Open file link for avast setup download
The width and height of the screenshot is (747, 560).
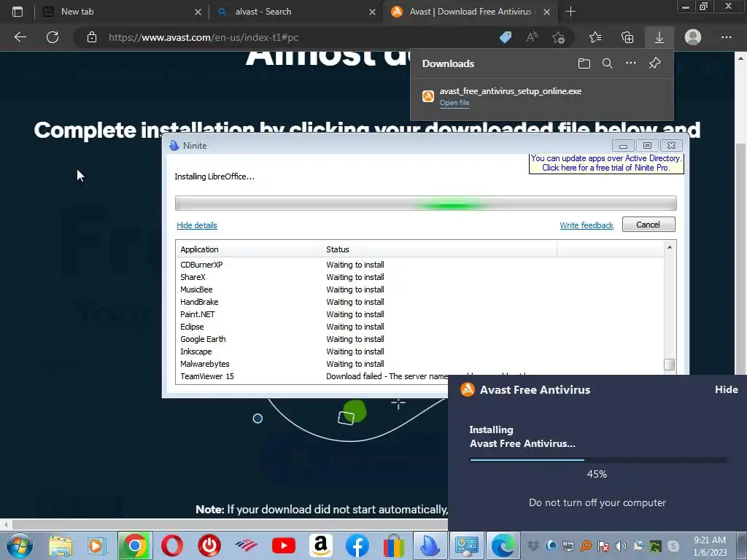click(x=454, y=103)
